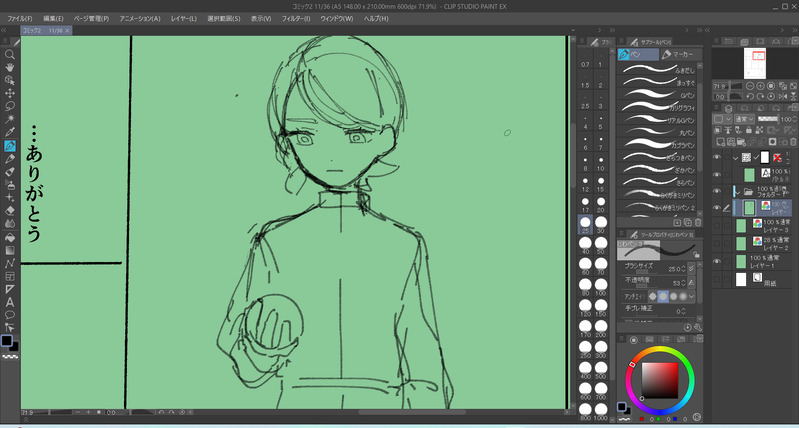Viewport: 799px width, 428px height.
Task: Select the Airbrush tool
Action: (10, 184)
